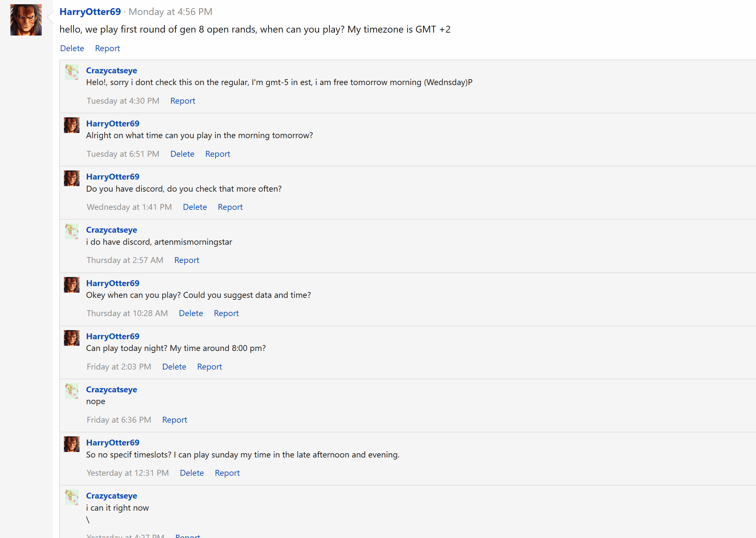
Task: Click HarryOtter69 avatar beside the morning tomorrow comment
Action: click(72, 125)
